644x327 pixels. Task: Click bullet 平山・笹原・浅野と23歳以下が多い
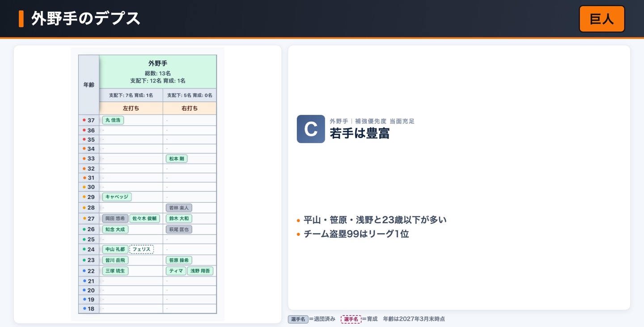tap(375, 220)
